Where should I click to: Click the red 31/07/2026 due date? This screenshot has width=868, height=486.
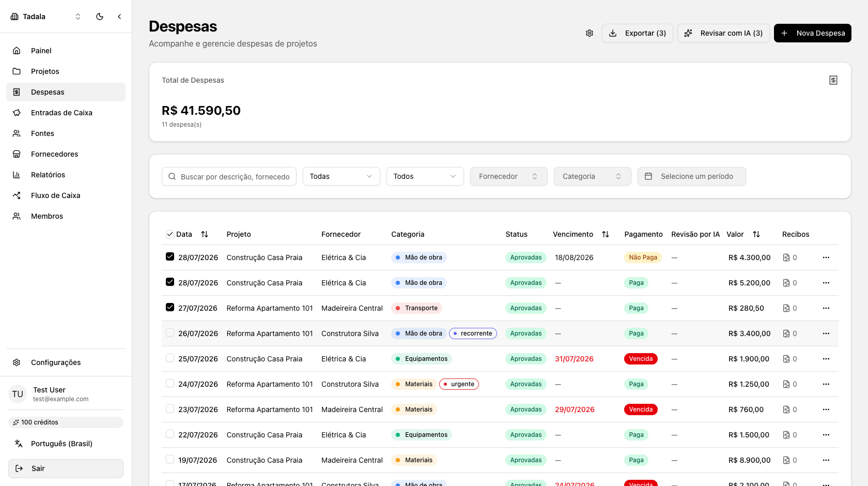(574, 359)
